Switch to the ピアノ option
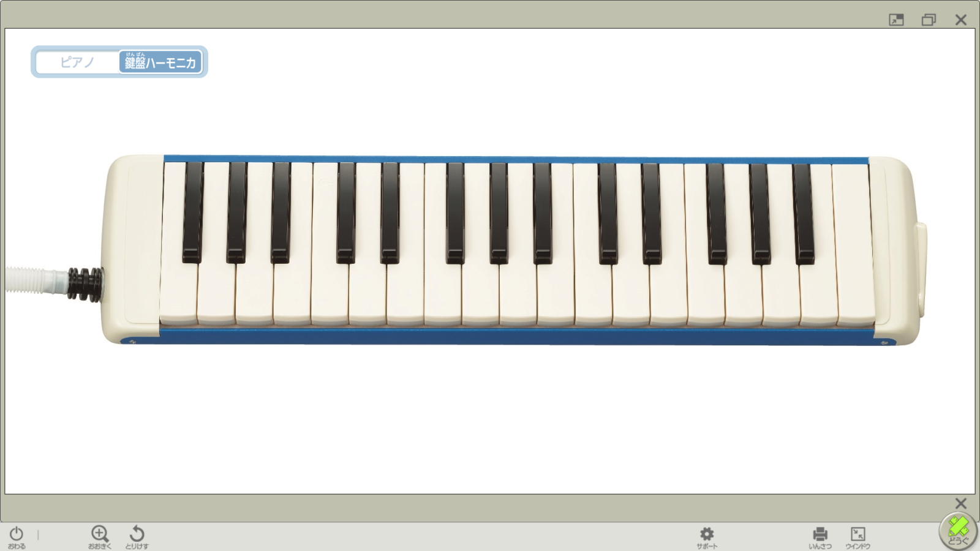 click(x=77, y=62)
